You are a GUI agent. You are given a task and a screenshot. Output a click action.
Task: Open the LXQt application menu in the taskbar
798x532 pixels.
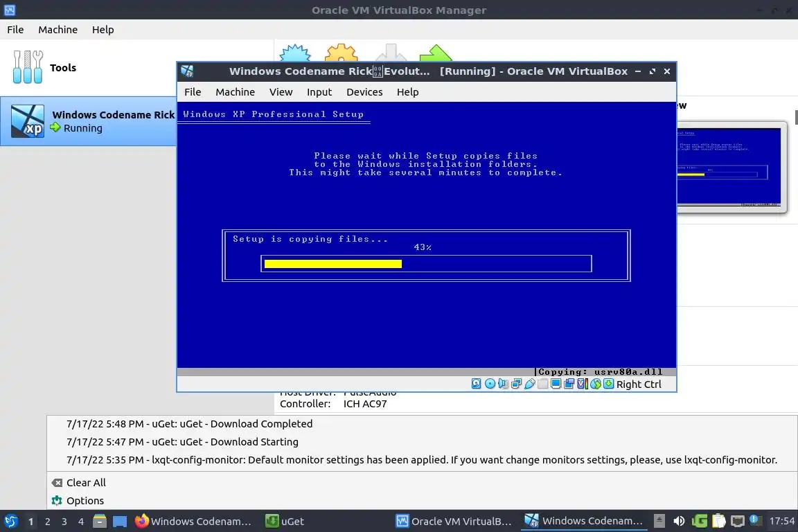coord(10,521)
